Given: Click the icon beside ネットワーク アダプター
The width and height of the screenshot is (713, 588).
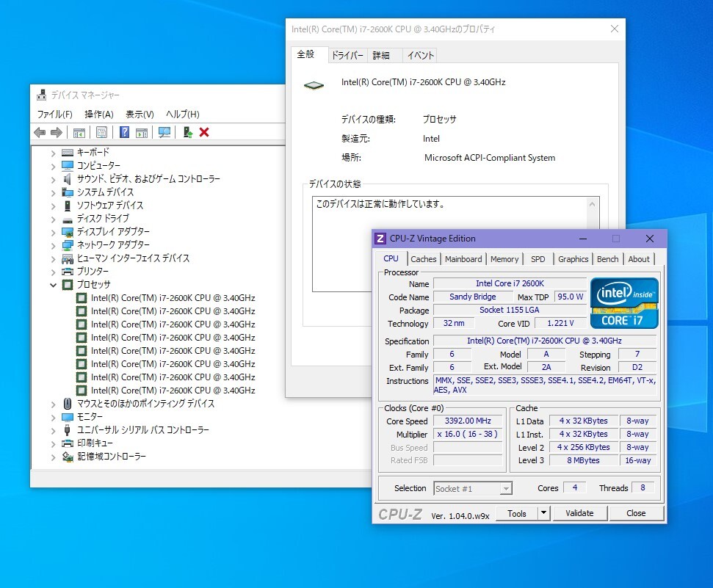Looking at the screenshot, I should [x=68, y=245].
